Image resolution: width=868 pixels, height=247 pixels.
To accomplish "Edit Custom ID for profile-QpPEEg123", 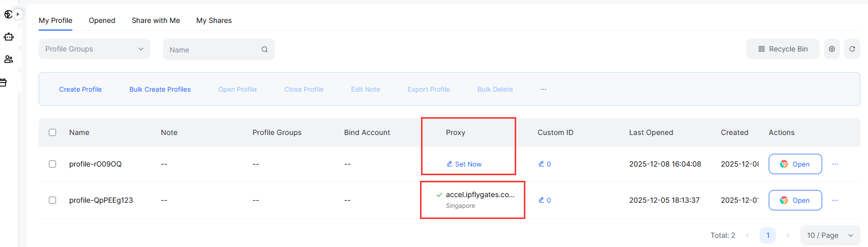I will [542, 200].
